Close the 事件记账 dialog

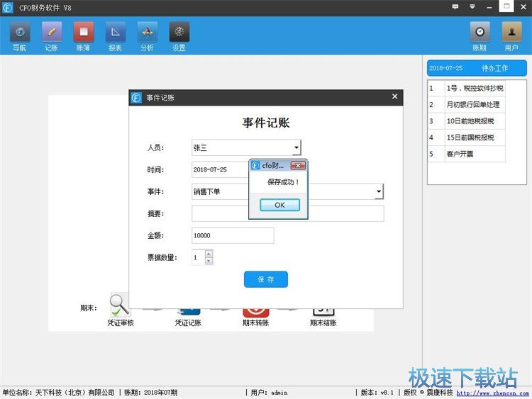[394, 96]
